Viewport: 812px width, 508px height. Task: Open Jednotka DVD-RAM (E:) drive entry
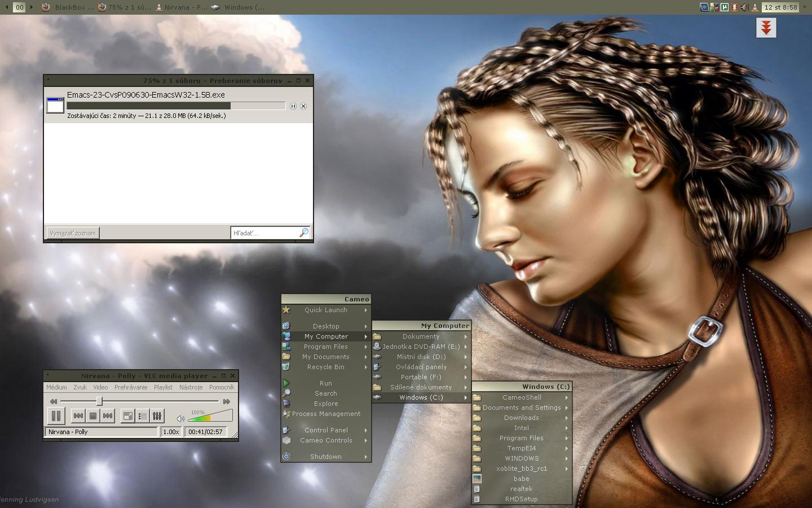coord(421,347)
